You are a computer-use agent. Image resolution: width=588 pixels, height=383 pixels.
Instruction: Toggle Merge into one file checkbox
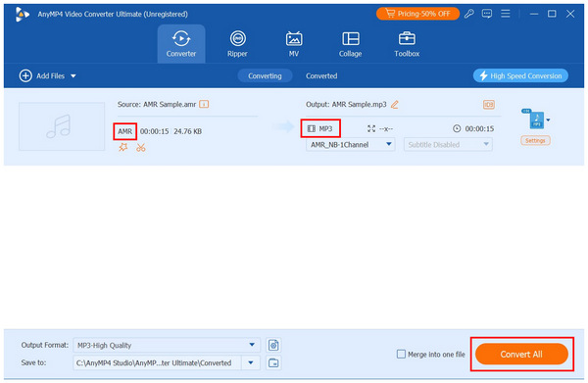401,355
